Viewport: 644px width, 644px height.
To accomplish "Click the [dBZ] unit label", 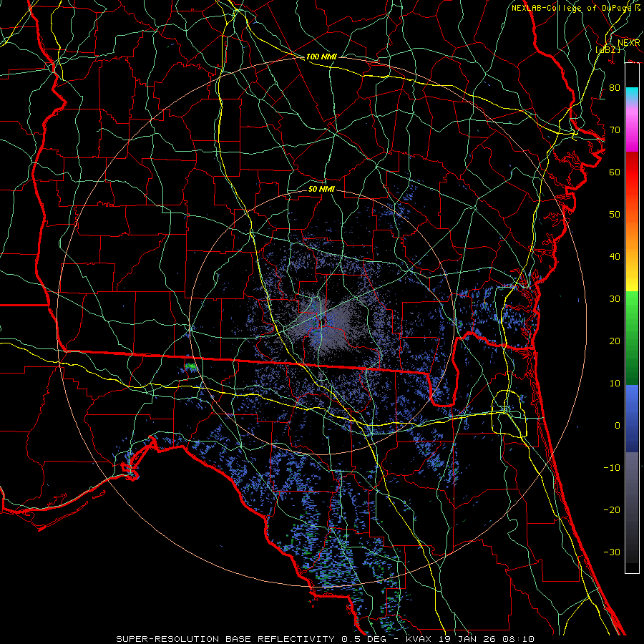I will 608,49.
